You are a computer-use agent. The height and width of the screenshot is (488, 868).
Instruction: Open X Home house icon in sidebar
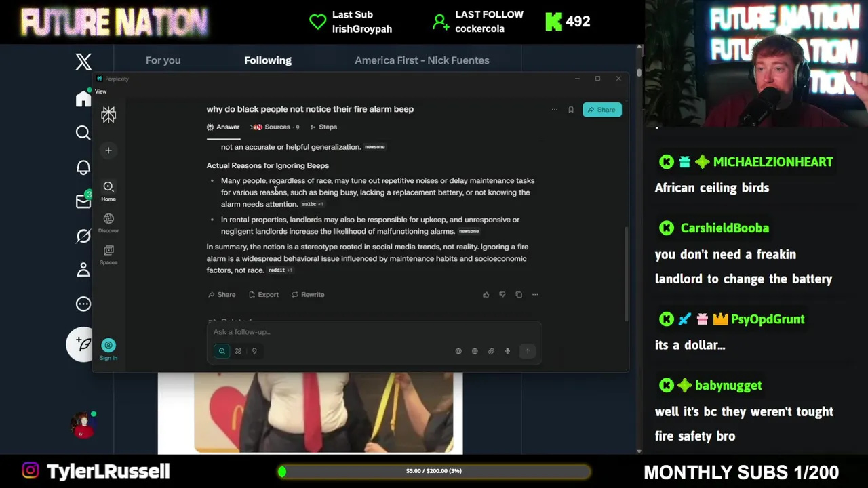click(x=83, y=99)
